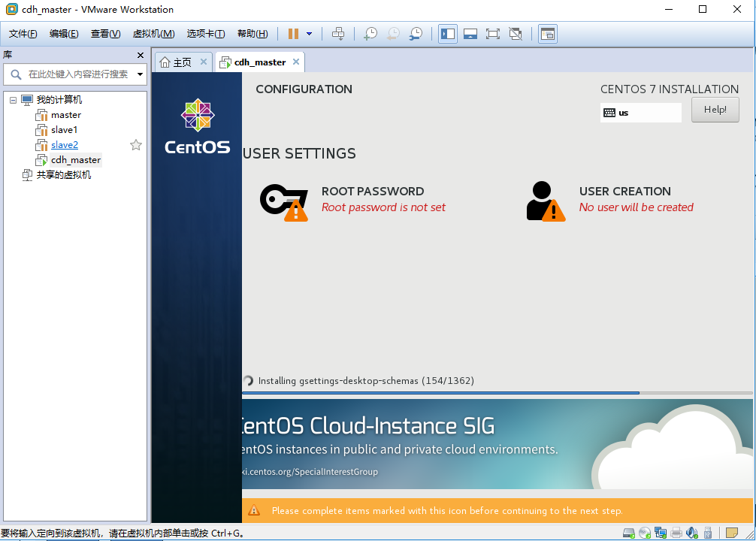Select the master virtual machine

pyautogui.click(x=66, y=115)
